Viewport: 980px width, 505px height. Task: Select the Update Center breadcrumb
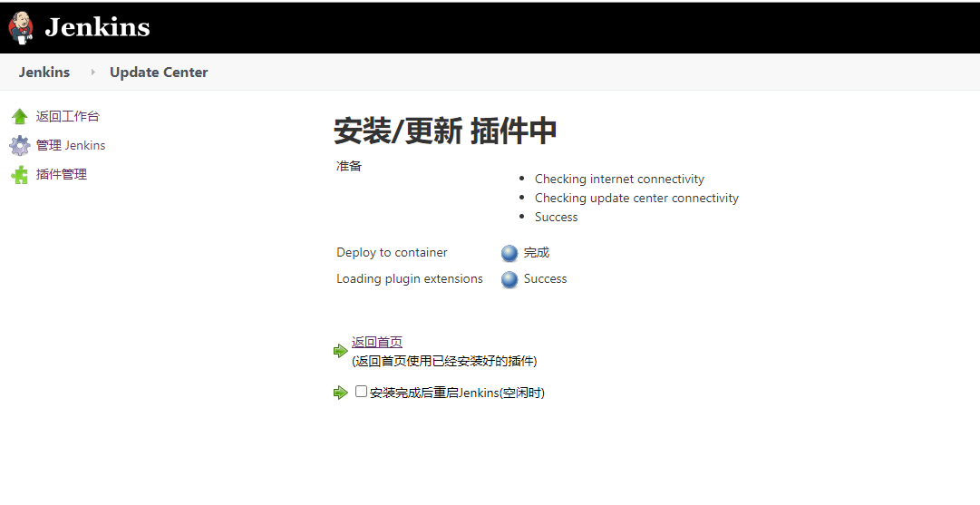(159, 73)
